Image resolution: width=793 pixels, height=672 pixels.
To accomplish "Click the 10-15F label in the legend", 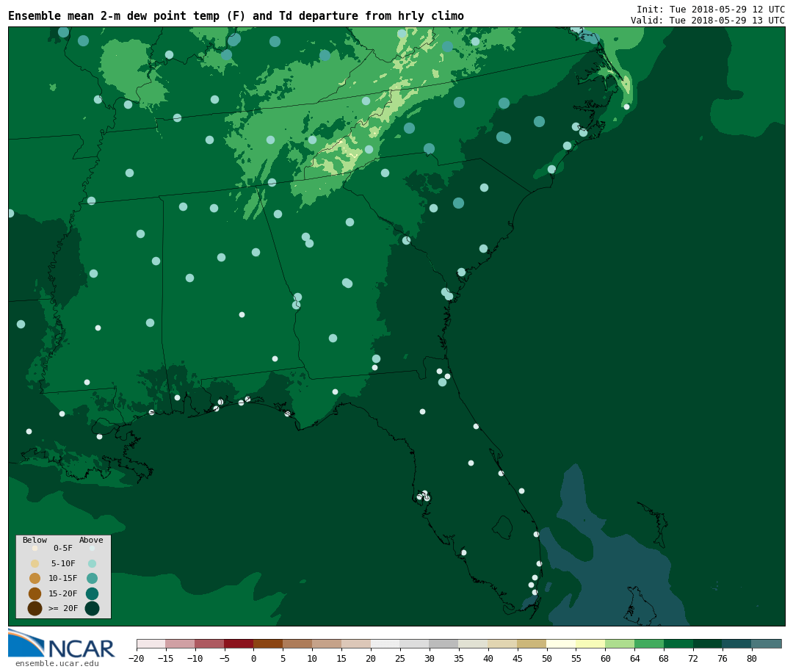I will (x=62, y=578).
